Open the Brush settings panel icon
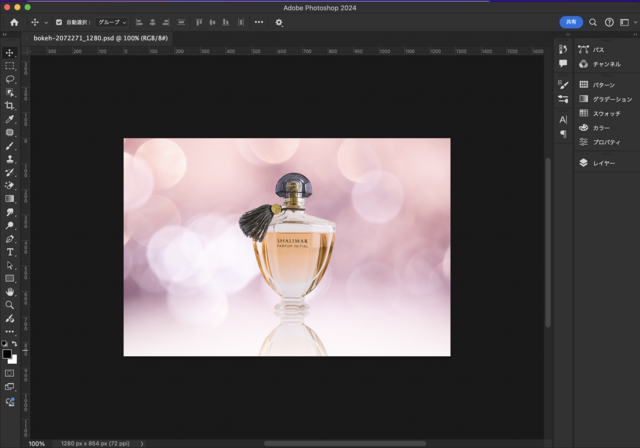The image size is (640, 448). click(x=563, y=84)
